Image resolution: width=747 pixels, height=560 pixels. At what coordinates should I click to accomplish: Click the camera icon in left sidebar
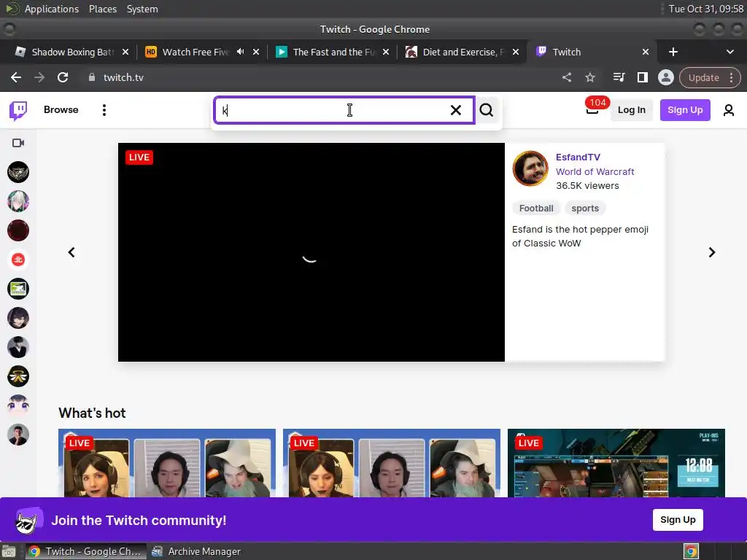click(x=18, y=143)
